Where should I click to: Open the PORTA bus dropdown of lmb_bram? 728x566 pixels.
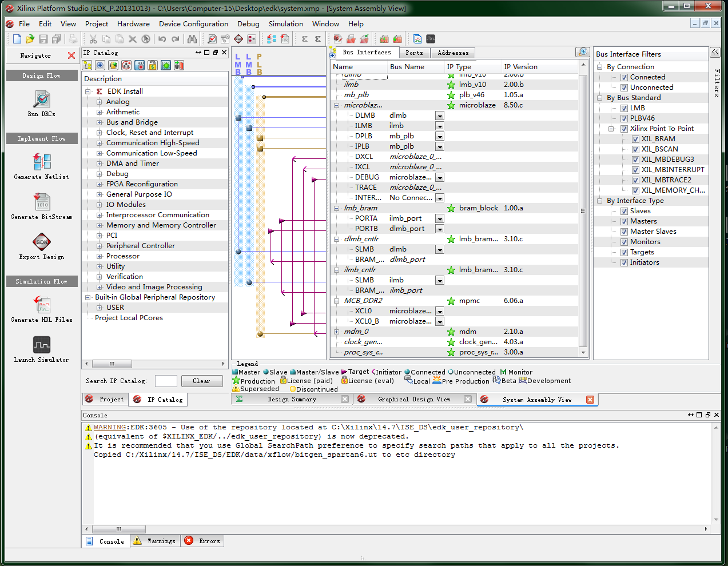coord(440,219)
